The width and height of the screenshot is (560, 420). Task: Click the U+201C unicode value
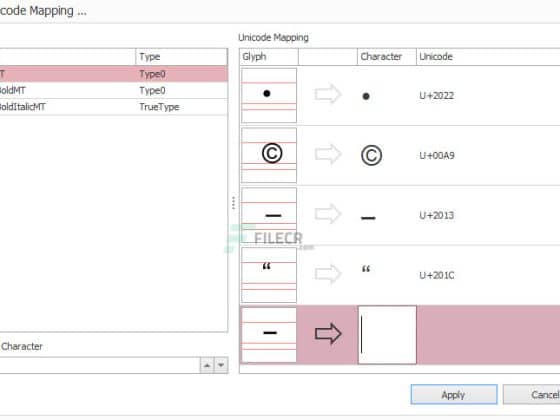pos(437,275)
